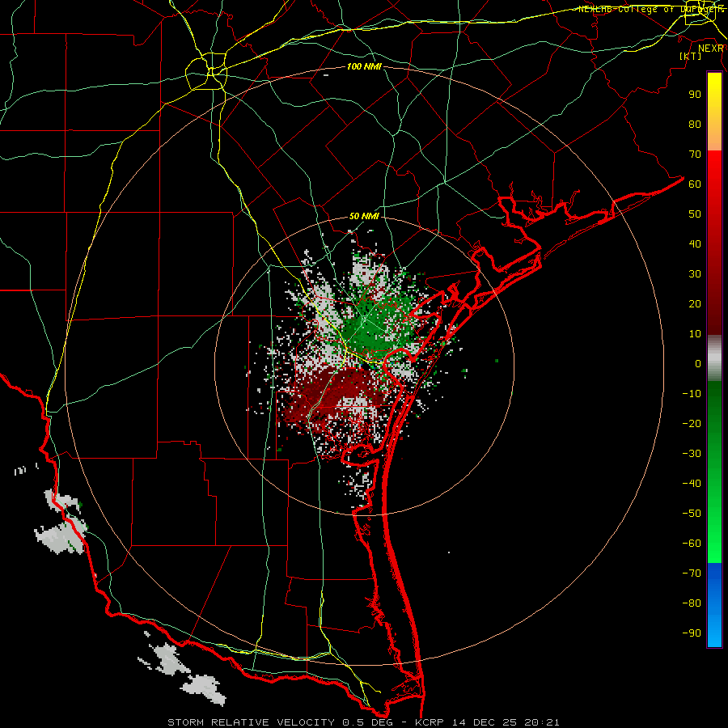Viewport: 728px width, 728px height.
Task: Click the 14 DEC 25 date in caption
Action: pyautogui.click(x=485, y=722)
